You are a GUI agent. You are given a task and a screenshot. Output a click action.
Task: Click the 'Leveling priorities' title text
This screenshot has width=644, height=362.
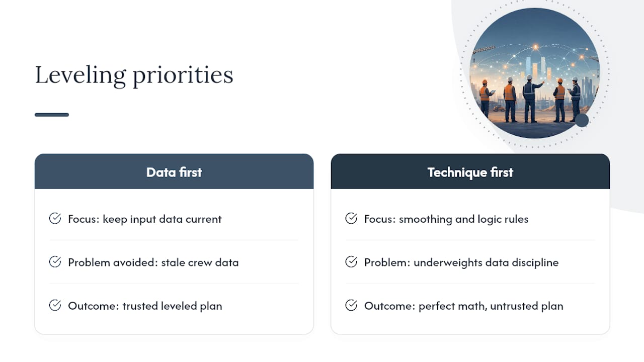pyautogui.click(x=134, y=75)
